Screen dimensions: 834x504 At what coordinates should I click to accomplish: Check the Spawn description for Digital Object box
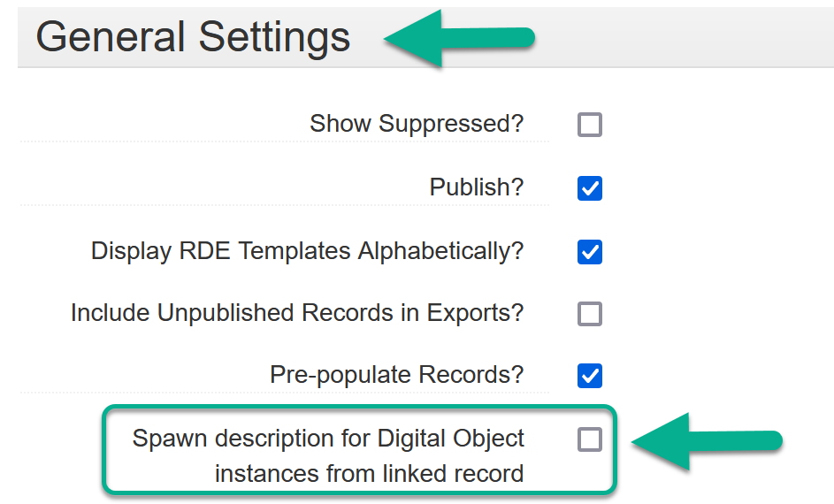(x=590, y=439)
